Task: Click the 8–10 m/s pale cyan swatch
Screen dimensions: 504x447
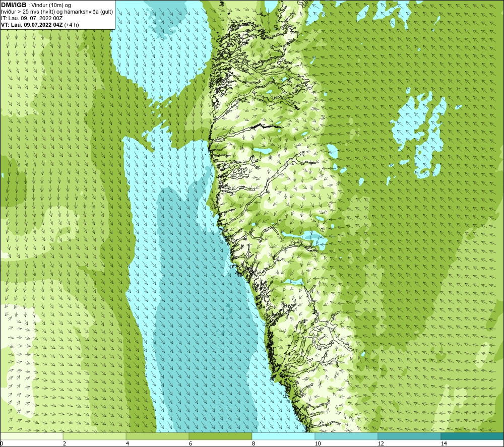Action: coord(283,436)
